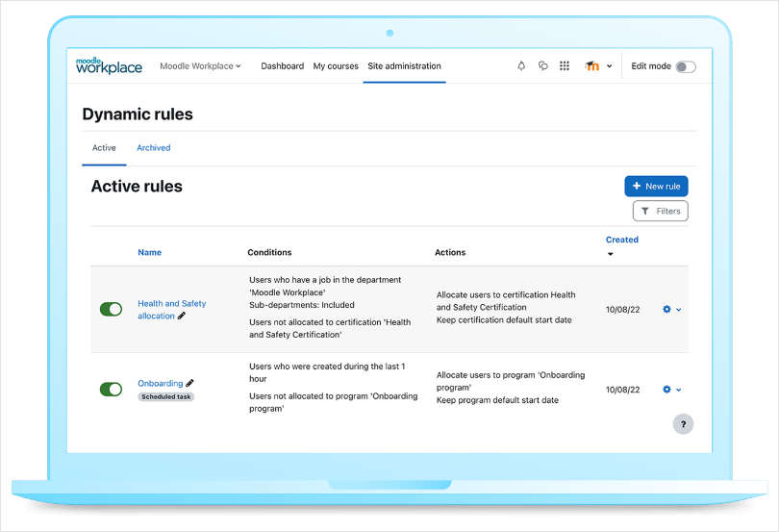
Task: Open the app launcher grid icon
Action: pos(565,65)
